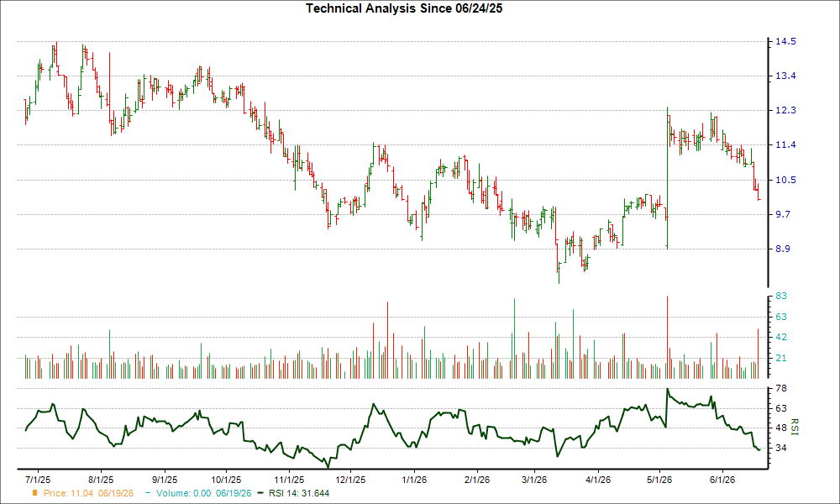Screen dimensions: 840x504
Task: Click the 2/1/26 date label
Action: (477, 480)
